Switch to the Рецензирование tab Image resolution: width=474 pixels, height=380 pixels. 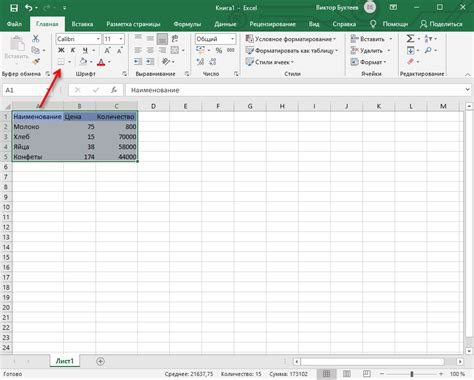click(x=273, y=24)
